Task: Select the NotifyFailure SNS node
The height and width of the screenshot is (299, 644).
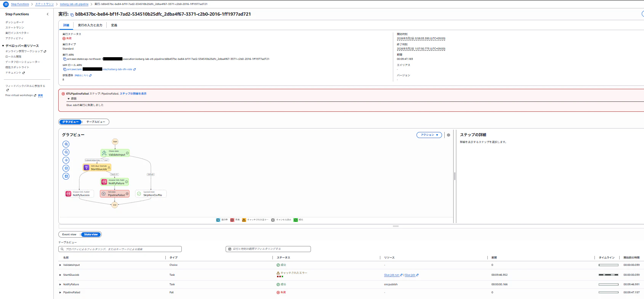Action: [x=115, y=182]
